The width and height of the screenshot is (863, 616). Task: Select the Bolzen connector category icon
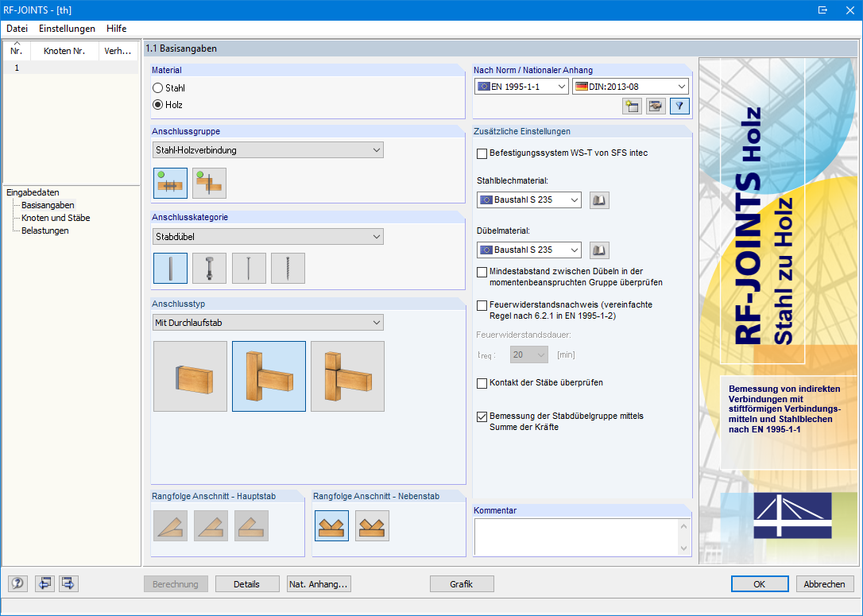(x=209, y=268)
